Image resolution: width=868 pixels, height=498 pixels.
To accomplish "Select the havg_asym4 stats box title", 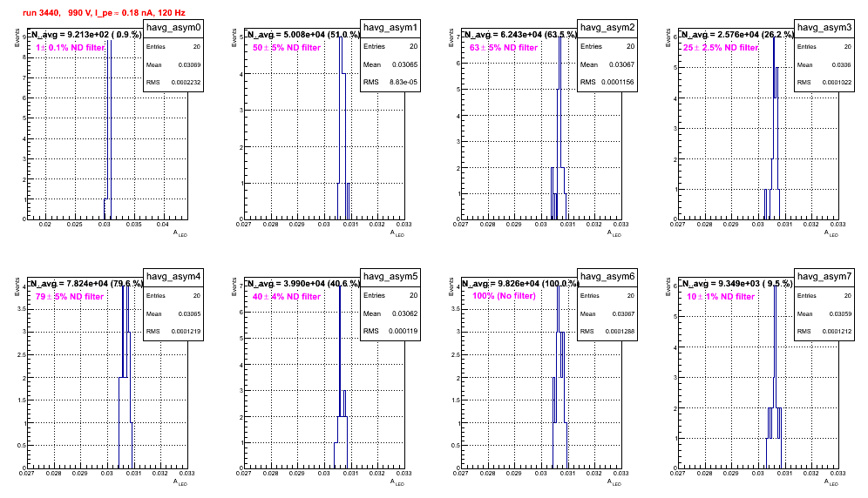I will (x=173, y=277).
